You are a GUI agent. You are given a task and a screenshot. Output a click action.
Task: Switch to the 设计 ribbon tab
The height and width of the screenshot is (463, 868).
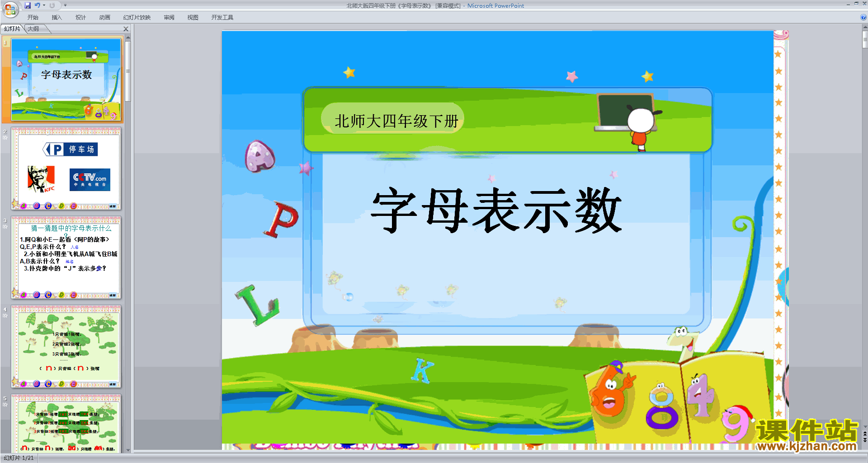click(80, 18)
